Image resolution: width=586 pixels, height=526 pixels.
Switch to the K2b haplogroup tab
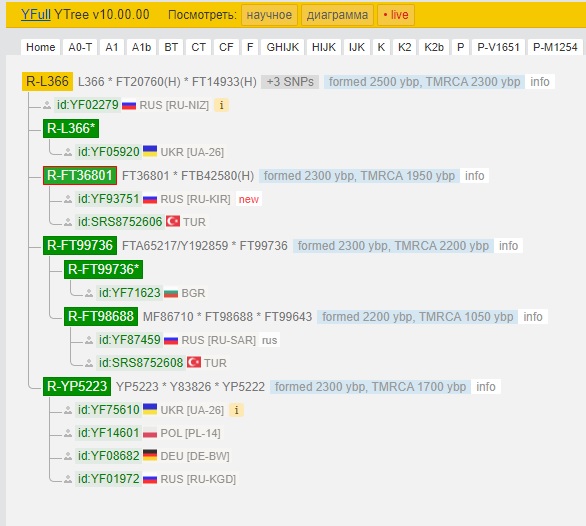point(434,47)
